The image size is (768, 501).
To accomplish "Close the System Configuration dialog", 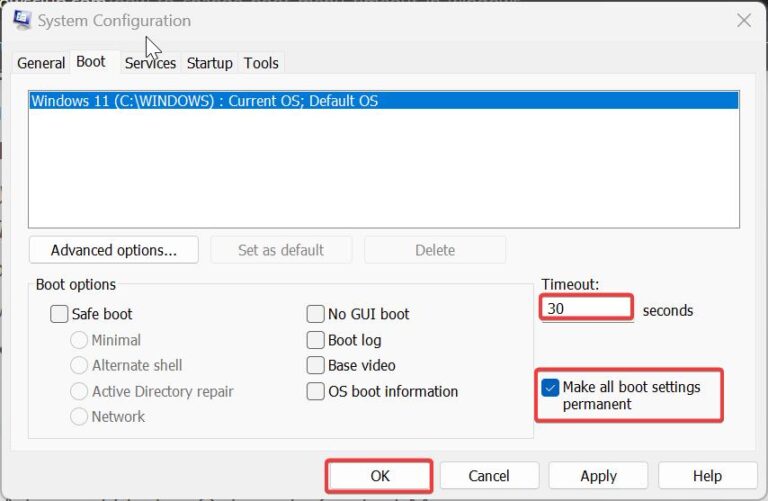I will (743, 20).
